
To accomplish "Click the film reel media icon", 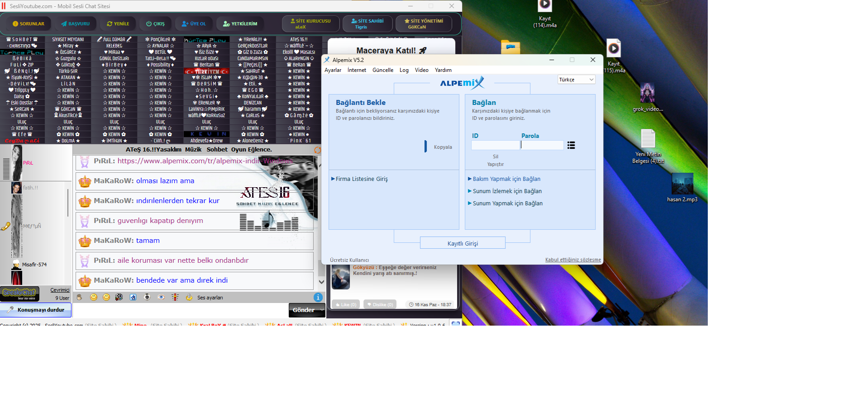I will click(x=119, y=297).
